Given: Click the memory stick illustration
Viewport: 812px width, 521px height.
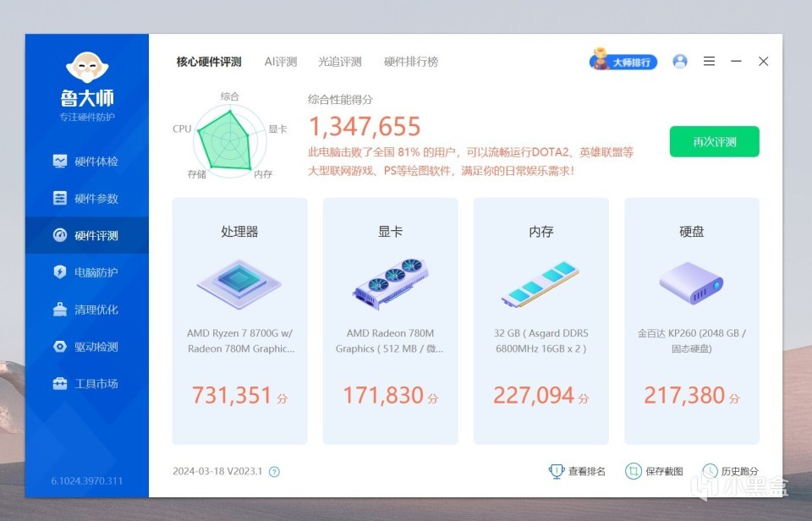Looking at the screenshot, I should click(540, 284).
